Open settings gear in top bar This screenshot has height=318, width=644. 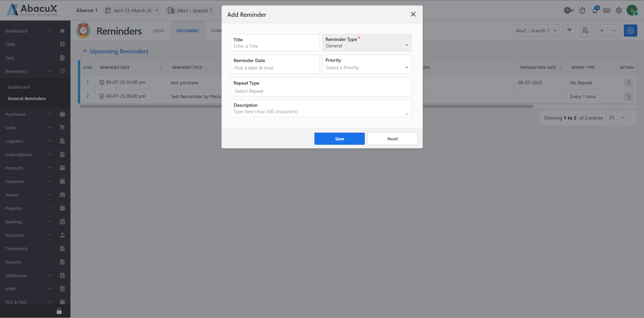click(x=619, y=10)
